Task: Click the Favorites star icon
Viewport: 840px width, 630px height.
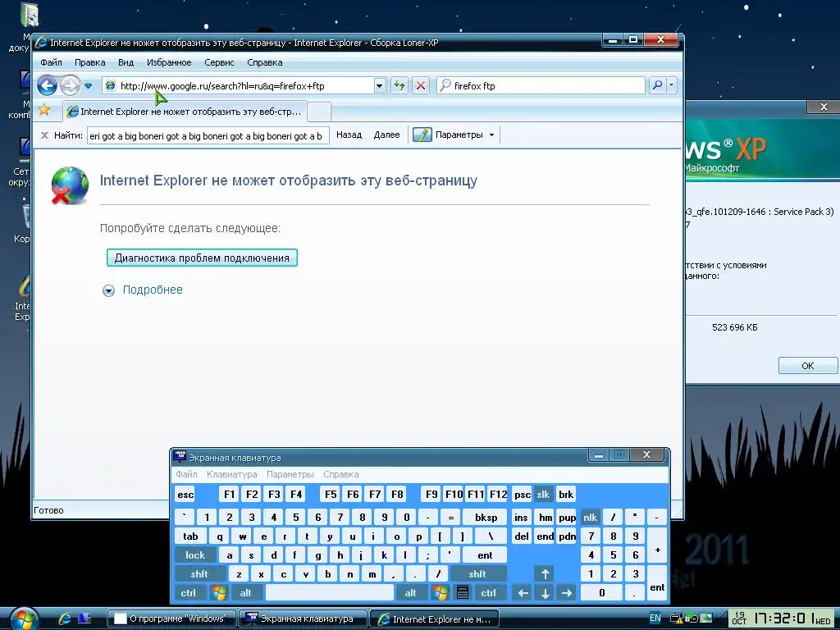Action: [x=44, y=111]
